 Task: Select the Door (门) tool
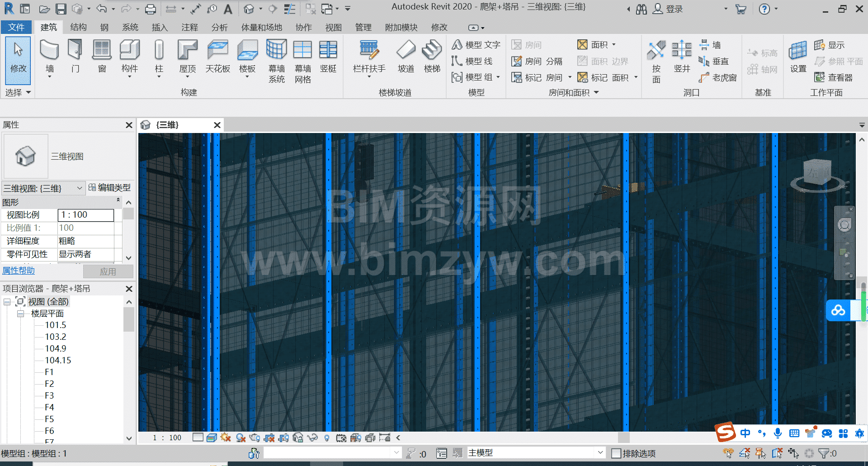click(x=75, y=57)
